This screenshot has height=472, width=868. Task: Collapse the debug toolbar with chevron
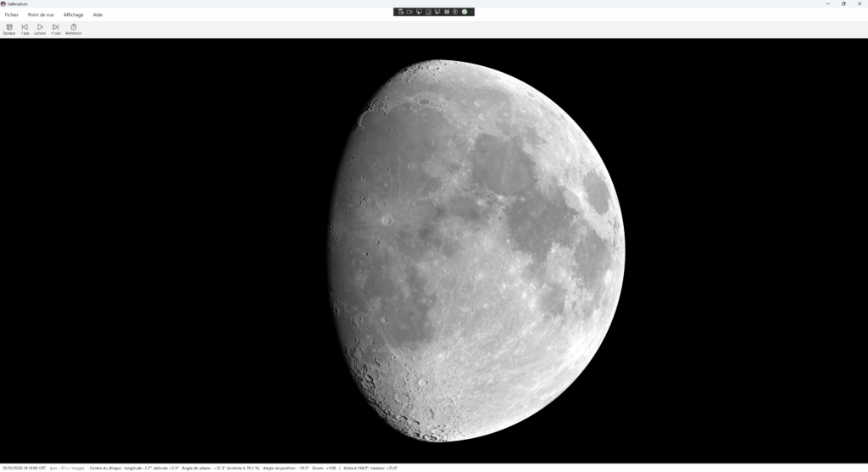coord(471,12)
